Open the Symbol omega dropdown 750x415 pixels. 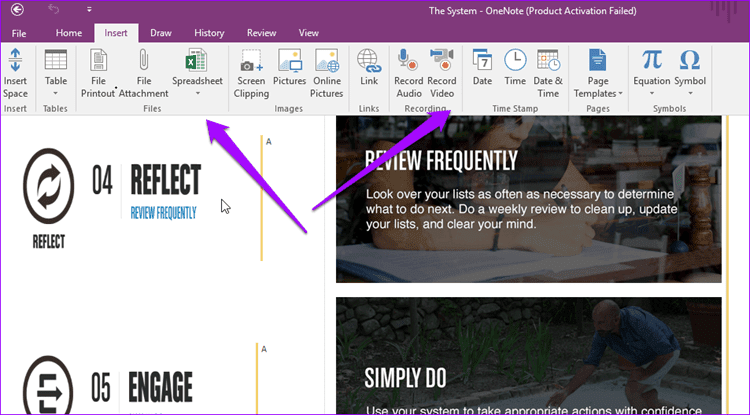pyautogui.click(x=690, y=93)
